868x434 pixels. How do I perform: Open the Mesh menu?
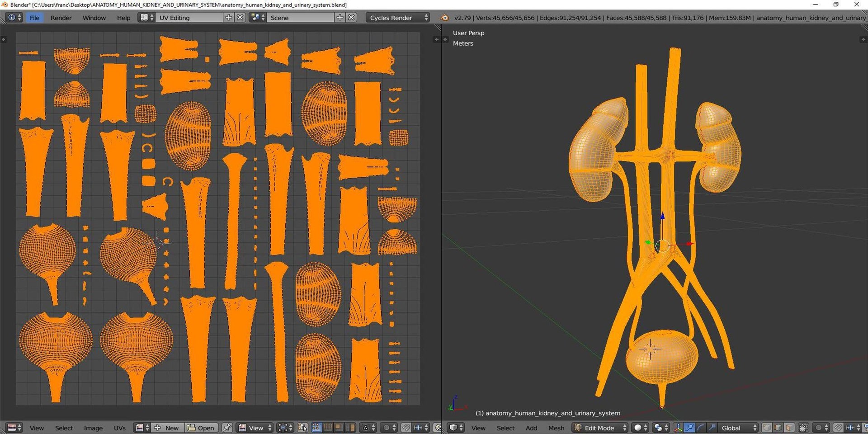tap(556, 428)
